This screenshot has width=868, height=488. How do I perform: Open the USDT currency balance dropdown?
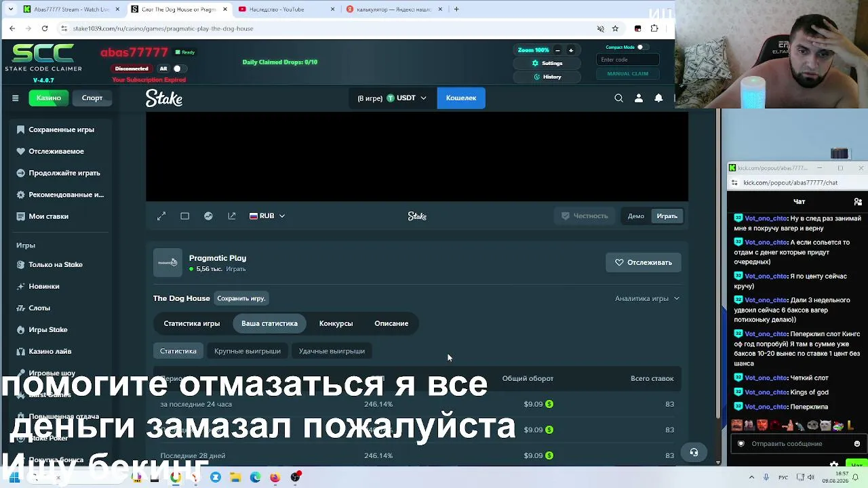[x=392, y=98]
